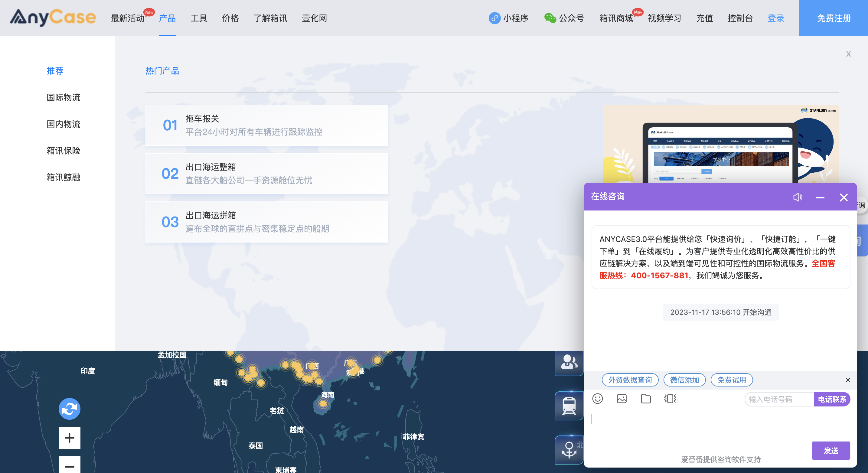The height and width of the screenshot is (473, 868).
Task: Click the 泰国 label on the map
Action: (x=256, y=446)
